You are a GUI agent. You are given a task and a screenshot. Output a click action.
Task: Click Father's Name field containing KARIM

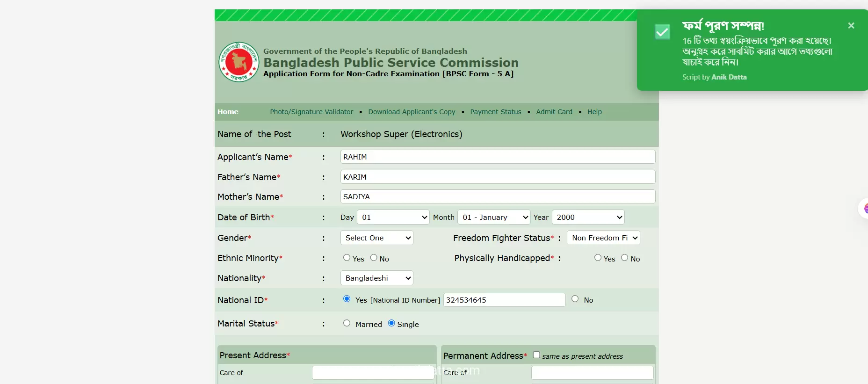pyautogui.click(x=498, y=177)
